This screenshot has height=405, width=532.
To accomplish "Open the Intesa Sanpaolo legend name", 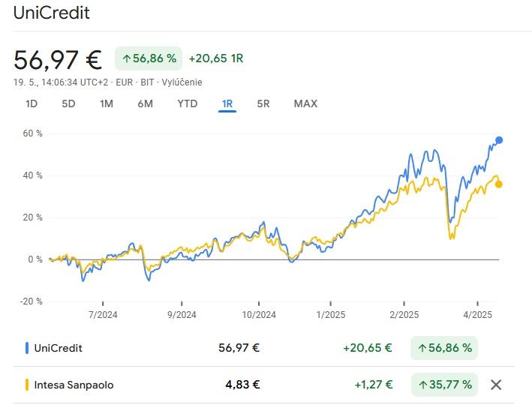I will pos(74,385).
